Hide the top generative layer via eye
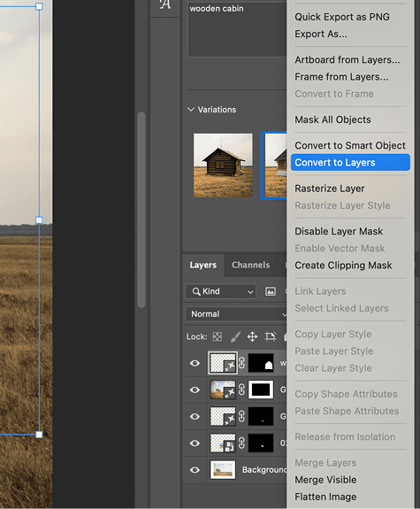 [x=195, y=363]
